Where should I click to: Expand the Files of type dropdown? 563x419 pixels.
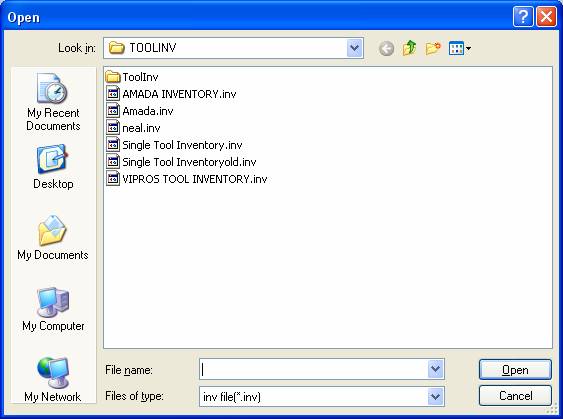(x=435, y=396)
